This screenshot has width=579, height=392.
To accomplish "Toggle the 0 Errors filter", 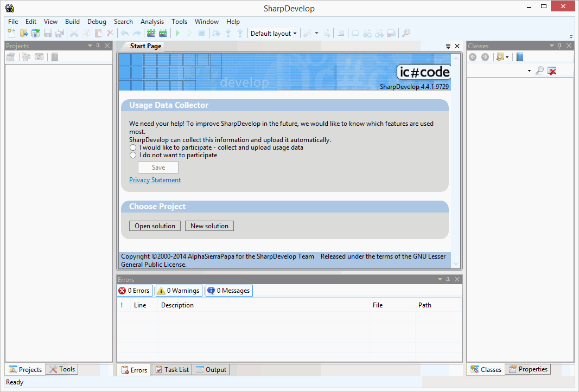I will coord(135,291).
